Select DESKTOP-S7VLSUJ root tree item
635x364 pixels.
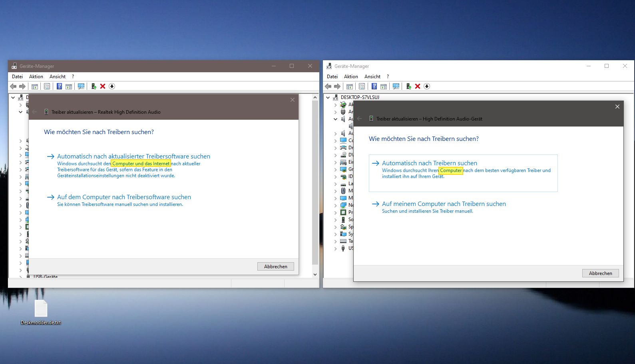tap(360, 97)
